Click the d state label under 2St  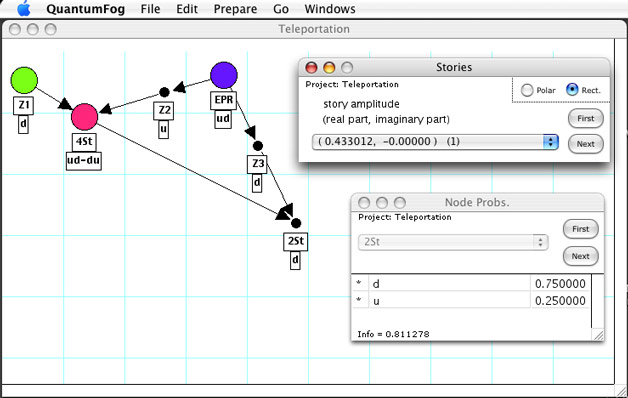point(295,260)
